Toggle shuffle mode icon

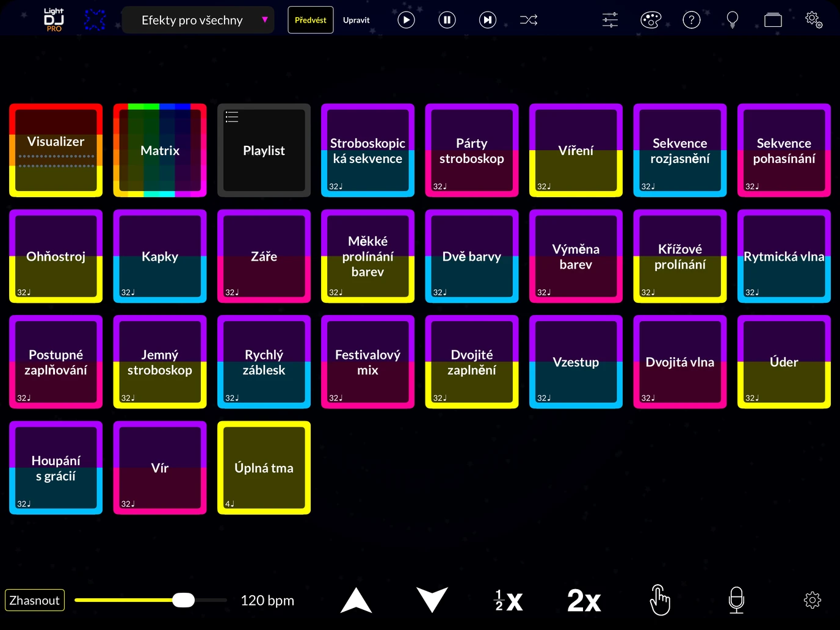click(529, 20)
